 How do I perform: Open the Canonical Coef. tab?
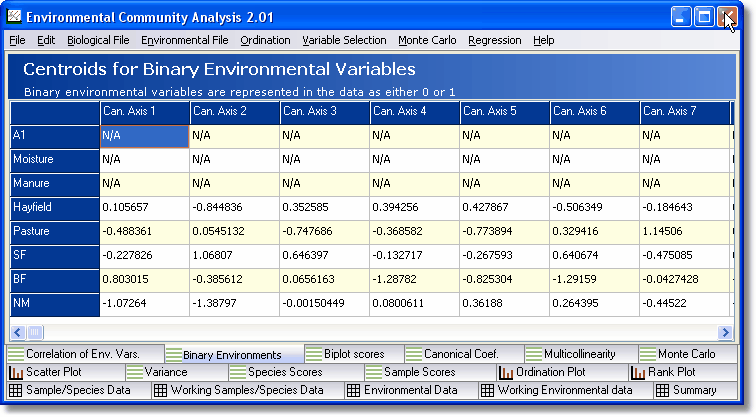point(464,354)
